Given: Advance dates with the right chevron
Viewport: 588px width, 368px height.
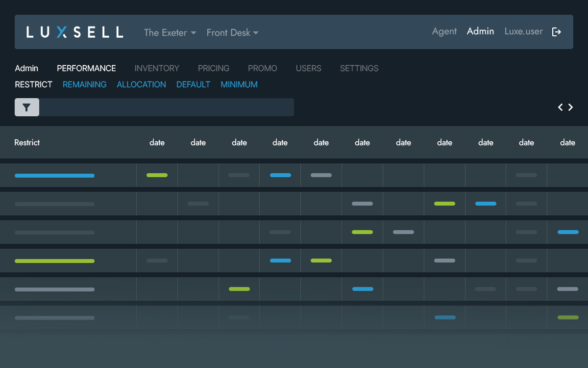Looking at the screenshot, I should [x=571, y=107].
